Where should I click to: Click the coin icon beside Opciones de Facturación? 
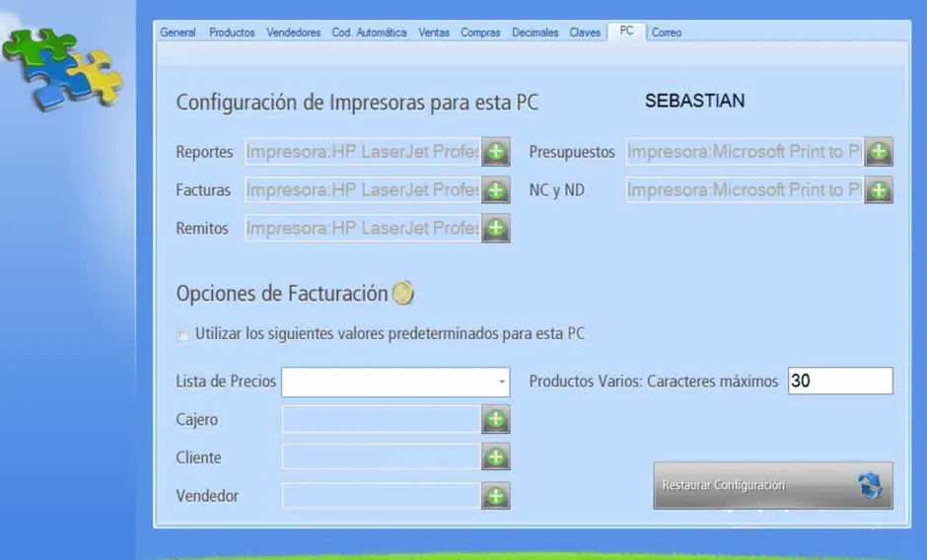tap(402, 292)
